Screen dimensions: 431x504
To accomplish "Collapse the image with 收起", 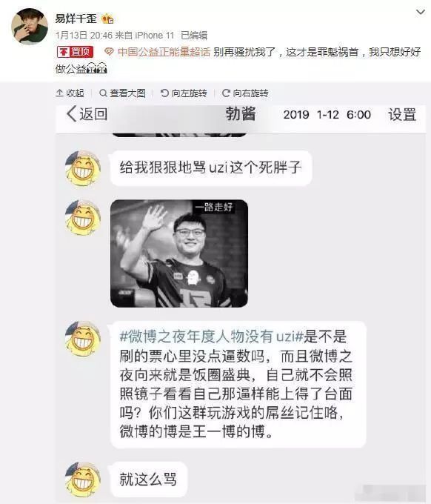I will pos(70,93).
